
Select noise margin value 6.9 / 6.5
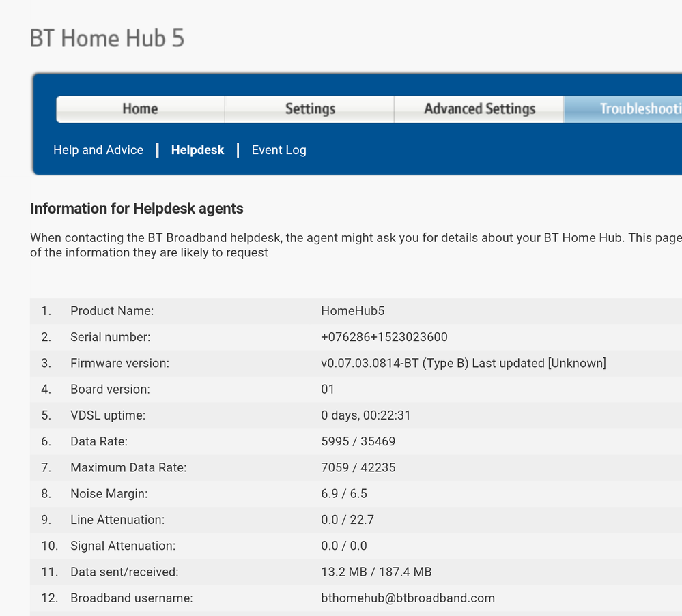tap(344, 493)
